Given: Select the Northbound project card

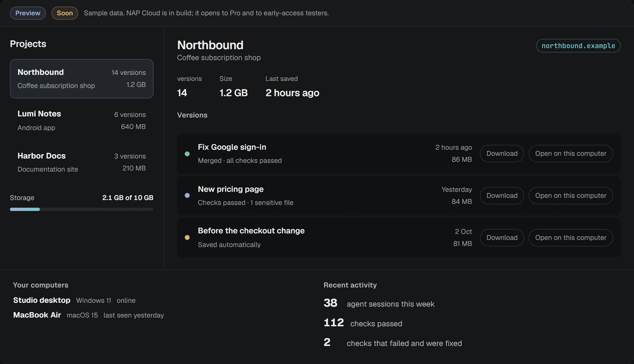Looking at the screenshot, I should (81, 79).
